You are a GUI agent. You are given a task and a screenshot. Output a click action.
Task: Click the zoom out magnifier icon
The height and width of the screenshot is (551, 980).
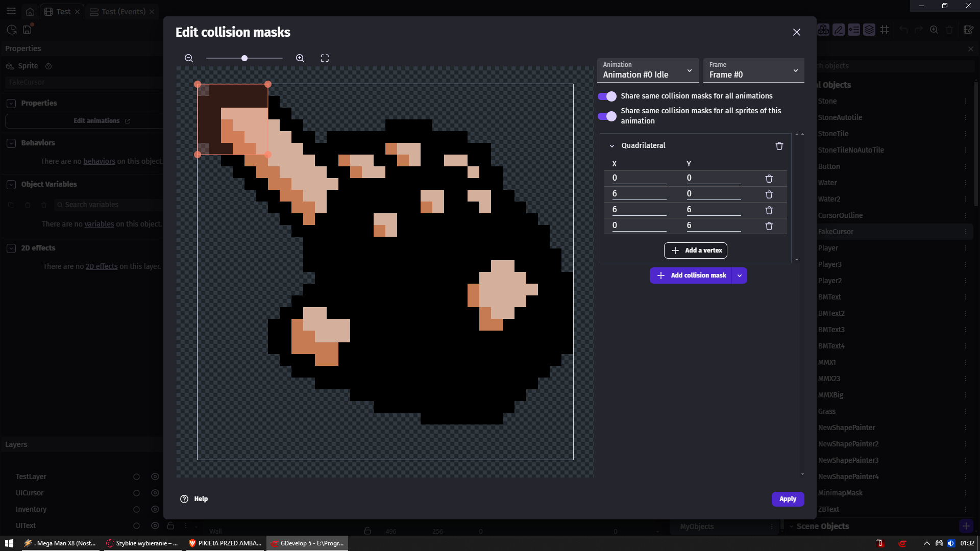(189, 58)
